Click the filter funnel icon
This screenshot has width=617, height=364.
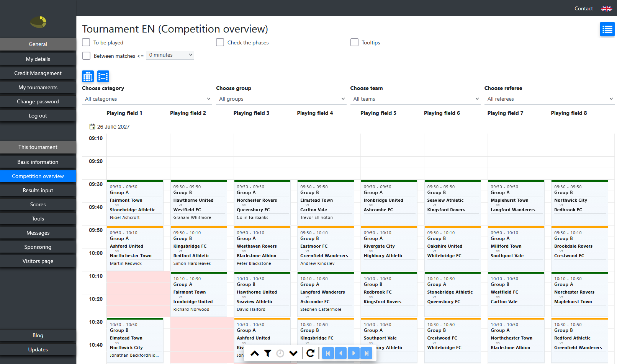pos(268,353)
